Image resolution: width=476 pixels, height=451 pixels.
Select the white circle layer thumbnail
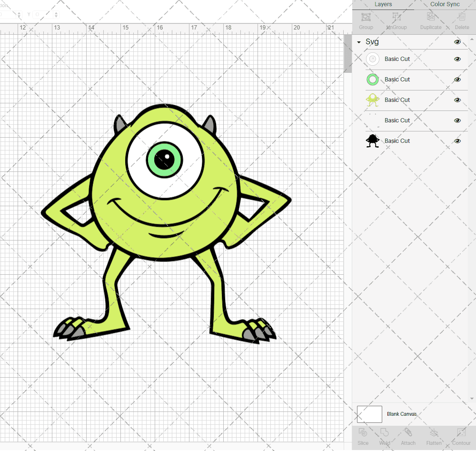point(373,59)
